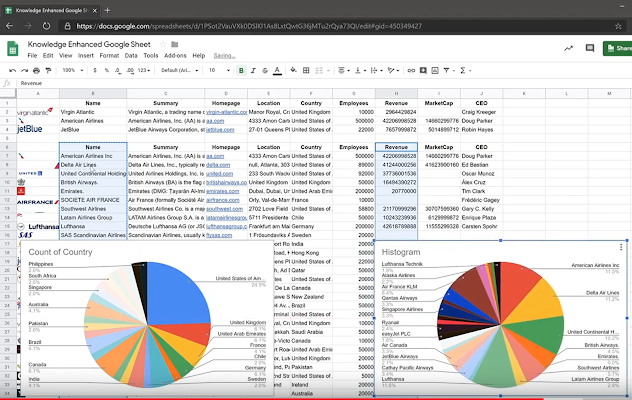Insert a link with the chain icon
Screen dimensions: 632x400
(411, 71)
